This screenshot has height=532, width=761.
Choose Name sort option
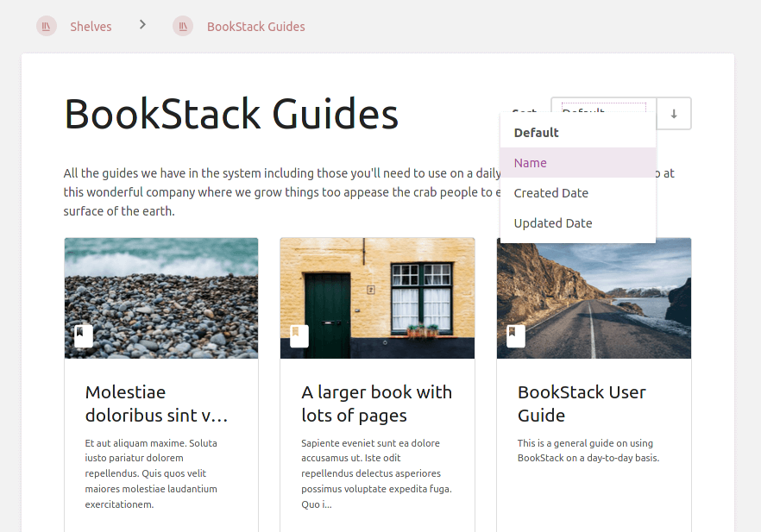[578, 163]
